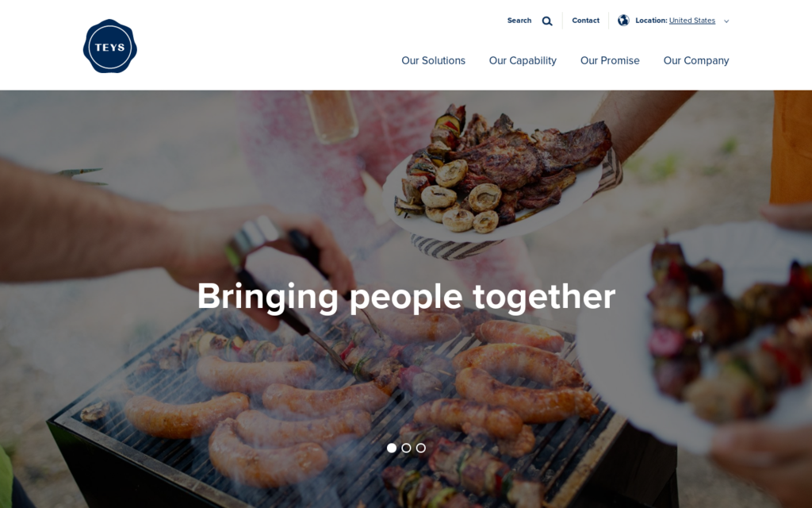The width and height of the screenshot is (812, 508).
Task: Open the Our Company menu
Action: [x=696, y=60]
